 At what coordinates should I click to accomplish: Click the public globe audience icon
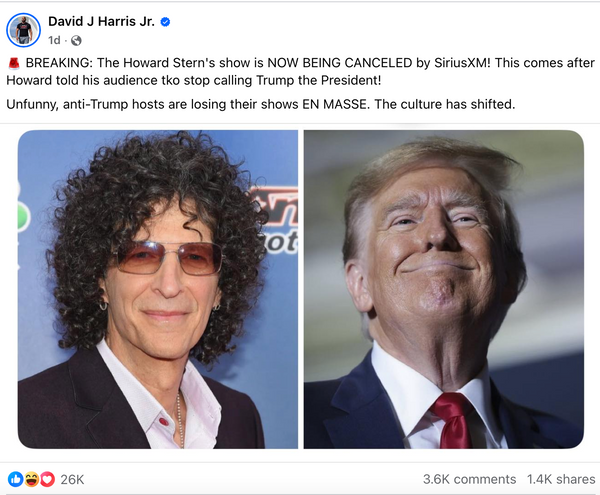(77, 40)
